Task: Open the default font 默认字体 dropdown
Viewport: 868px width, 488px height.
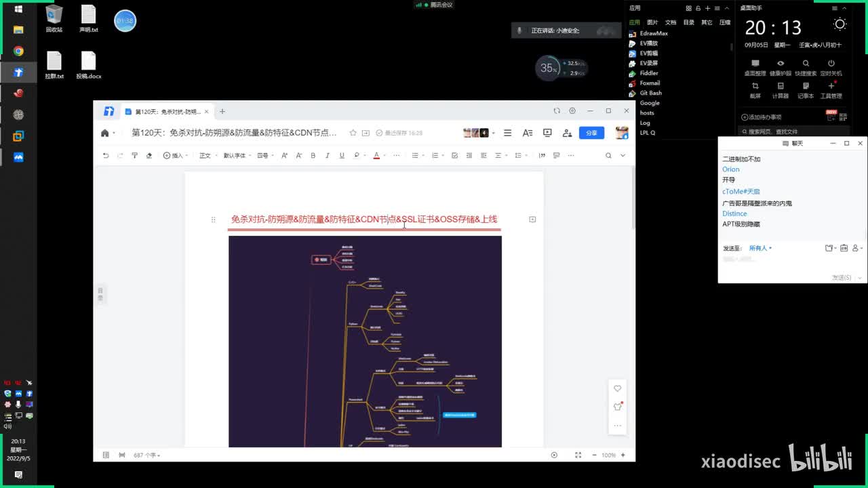Action: pos(237,155)
